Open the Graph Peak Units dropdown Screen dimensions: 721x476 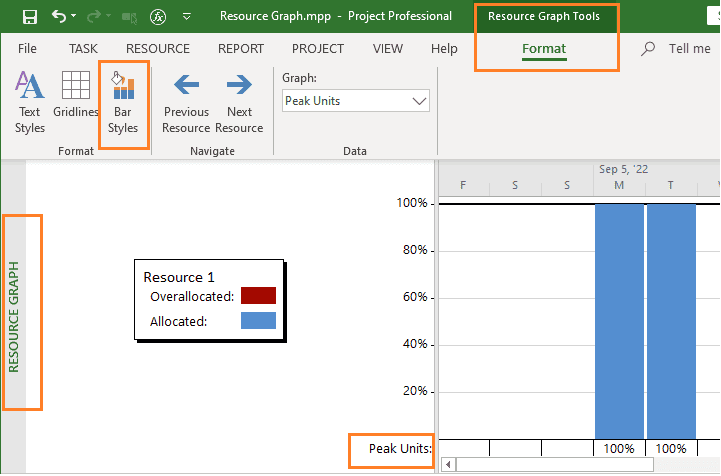(356, 101)
